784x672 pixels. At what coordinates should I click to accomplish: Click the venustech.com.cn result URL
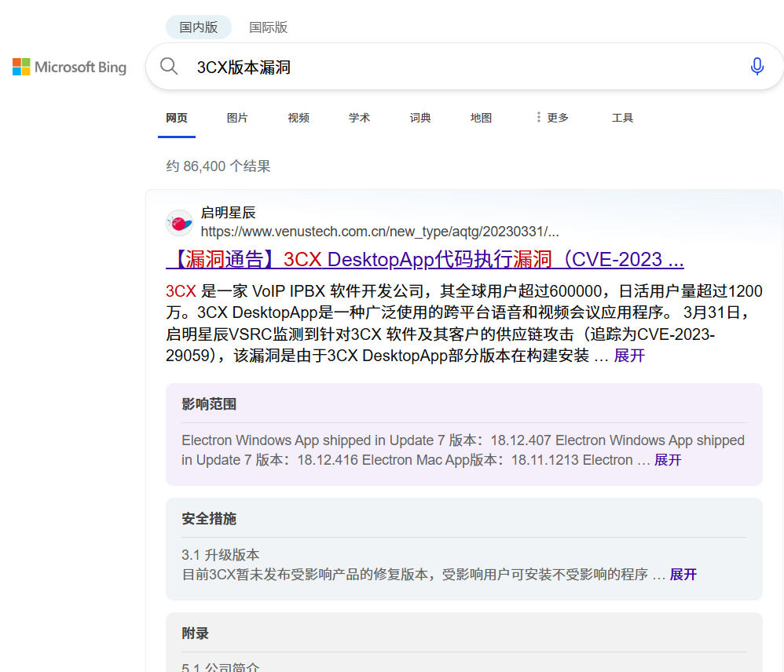pos(380,232)
